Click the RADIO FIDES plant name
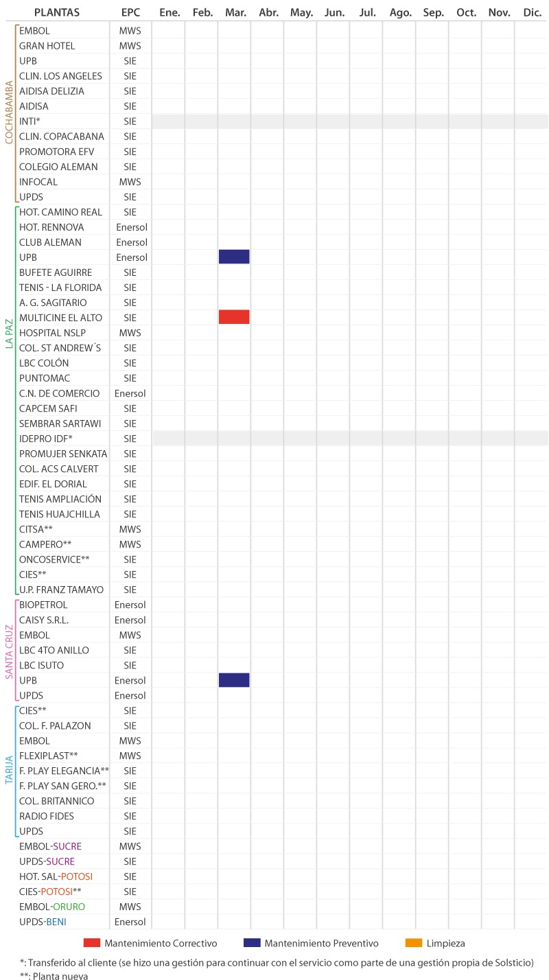This screenshot has width=549, height=980. [47, 816]
